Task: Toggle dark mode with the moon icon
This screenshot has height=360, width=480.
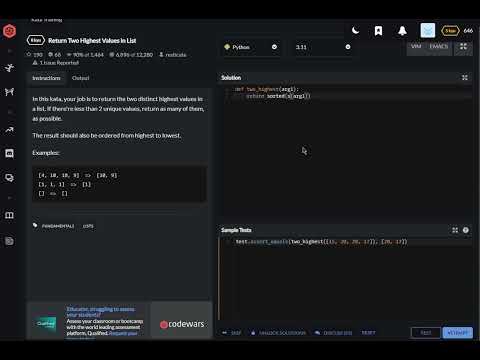Action: coord(355,31)
